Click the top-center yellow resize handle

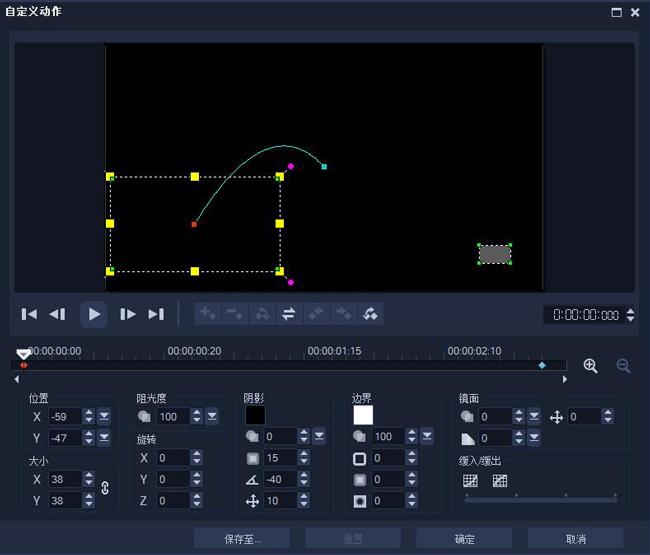tap(195, 177)
